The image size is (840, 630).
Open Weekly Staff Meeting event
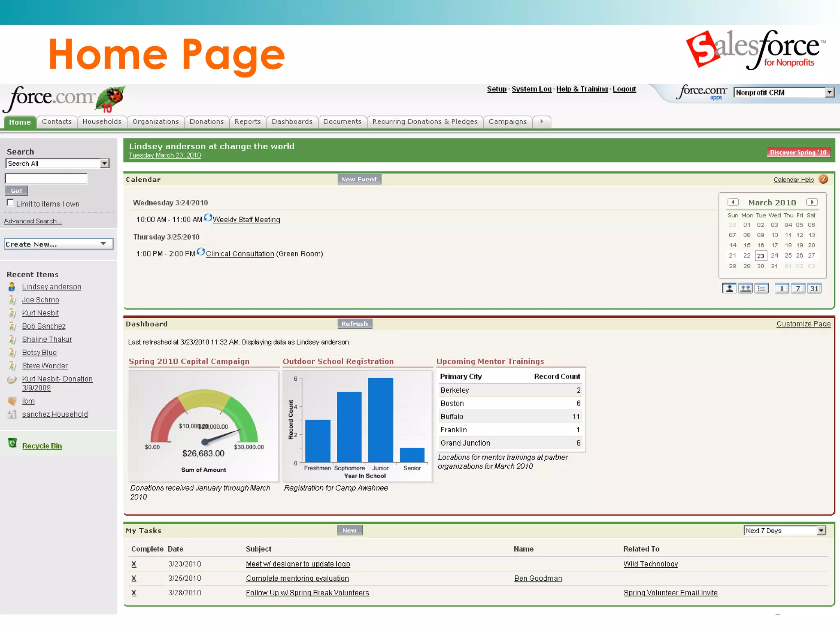tap(246, 219)
